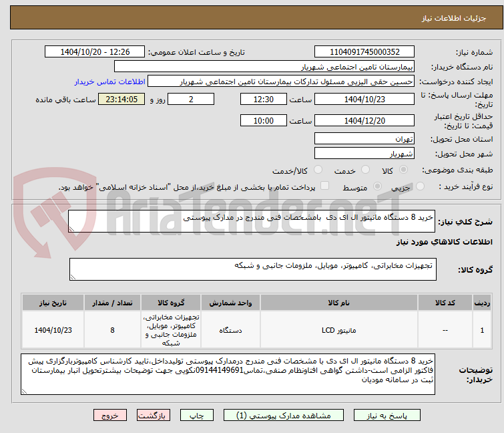Toggle the اسناد خزانه اسلامی payment checkbox
The height and width of the screenshot is (433, 504).
pyautogui.click(x=325, y=186)
